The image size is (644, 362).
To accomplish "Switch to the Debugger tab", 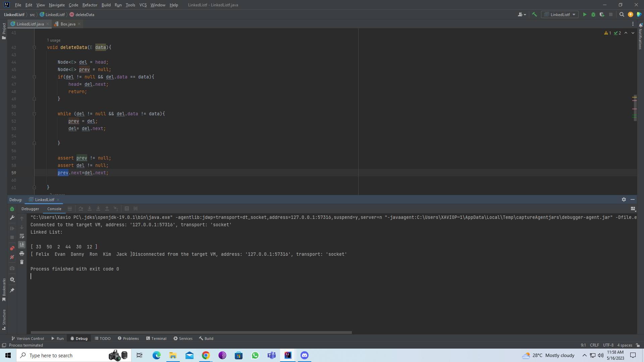I will 30,209.
